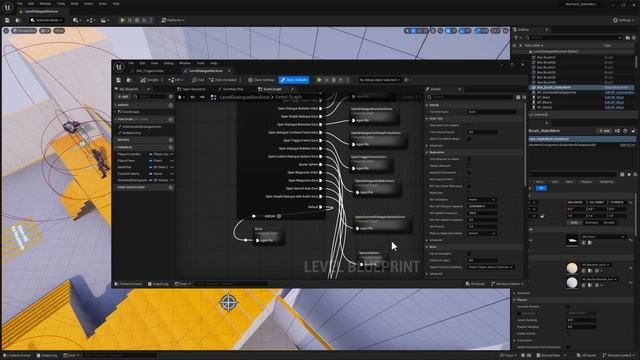This screenshot has width=640, height=360.
Task: Open main editor Settings at top right
Action: coord(624,20)
